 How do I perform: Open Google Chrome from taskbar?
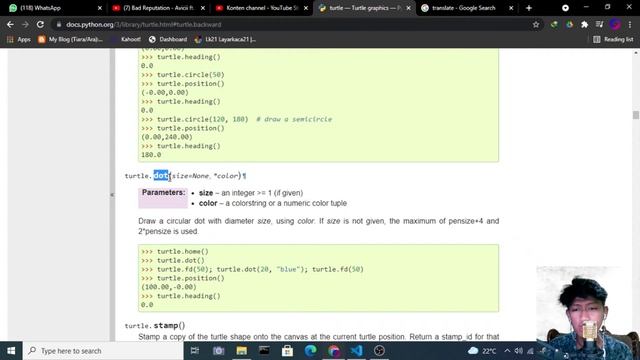(333, 351)
